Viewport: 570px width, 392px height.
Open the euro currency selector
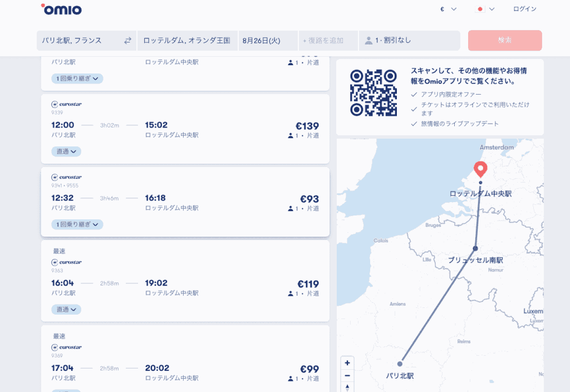(448, 9)
